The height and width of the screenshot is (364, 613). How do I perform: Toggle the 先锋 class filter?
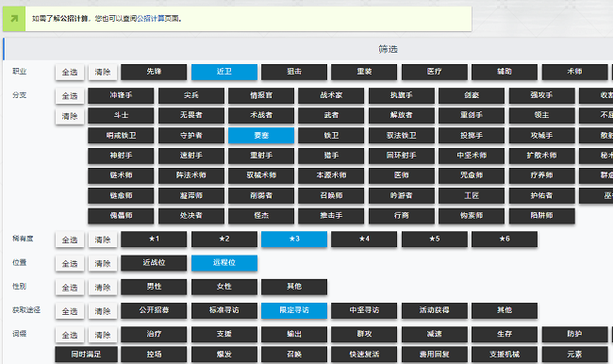154,72
